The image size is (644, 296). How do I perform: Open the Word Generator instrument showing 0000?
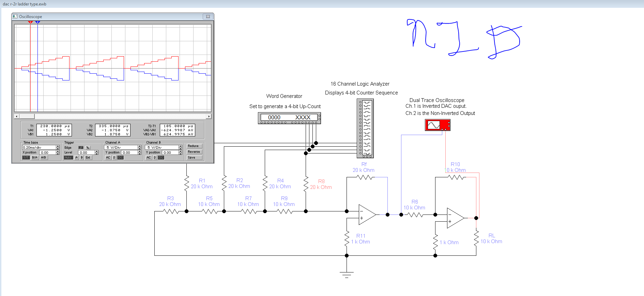pos(289,118)
